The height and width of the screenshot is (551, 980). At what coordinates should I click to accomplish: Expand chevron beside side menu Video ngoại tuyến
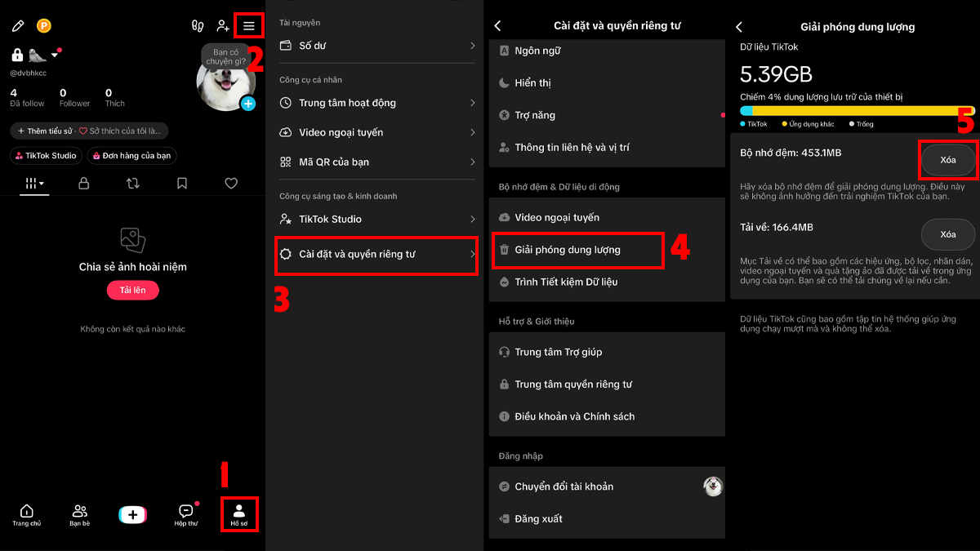472,132
